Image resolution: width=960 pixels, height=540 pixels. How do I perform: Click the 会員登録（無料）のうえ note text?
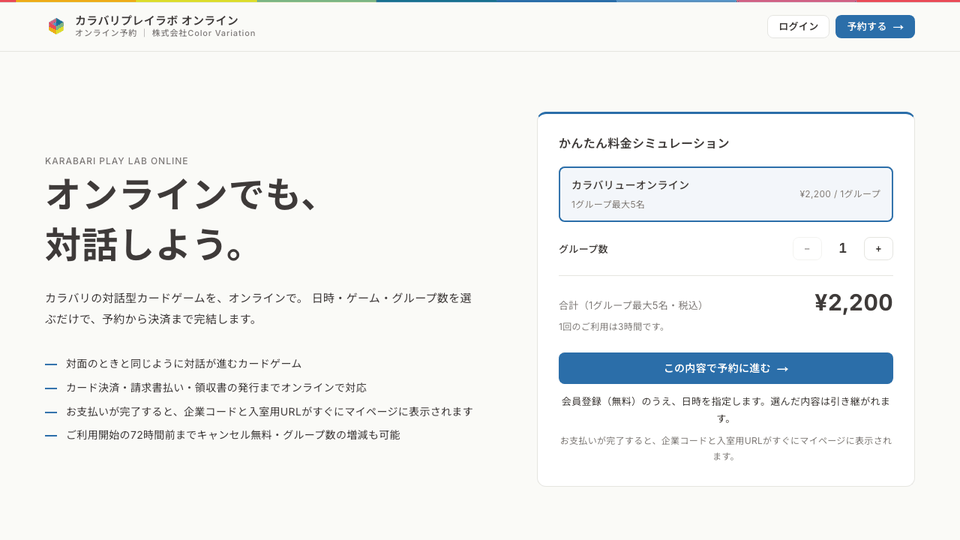726,410
